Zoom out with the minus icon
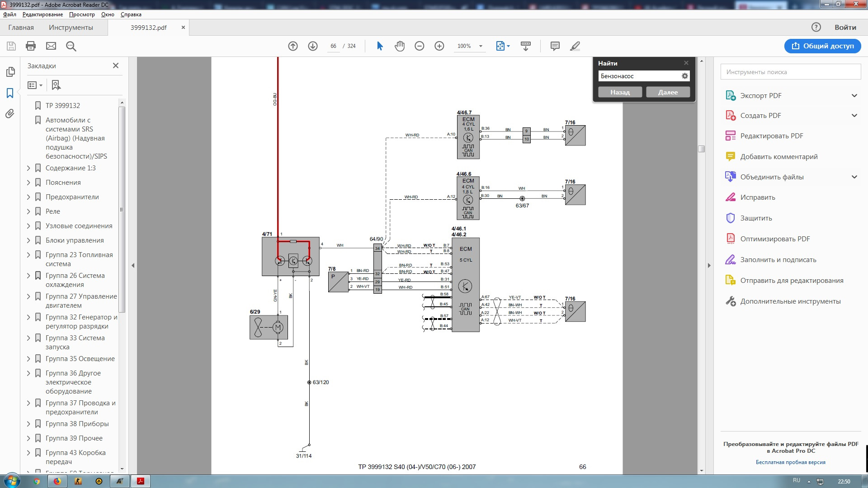Image resolution: width=868 pixels, height=488 pixels. coord(420,46)
